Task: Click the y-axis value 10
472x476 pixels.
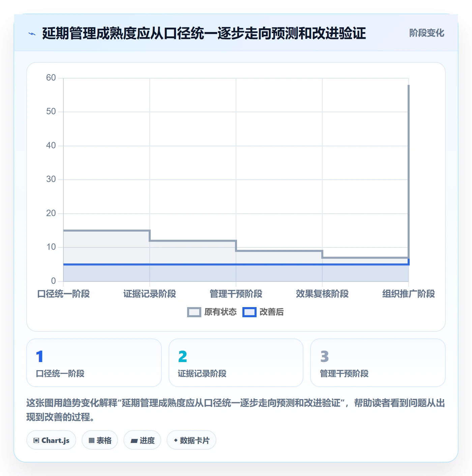Action: pos(51,247)
